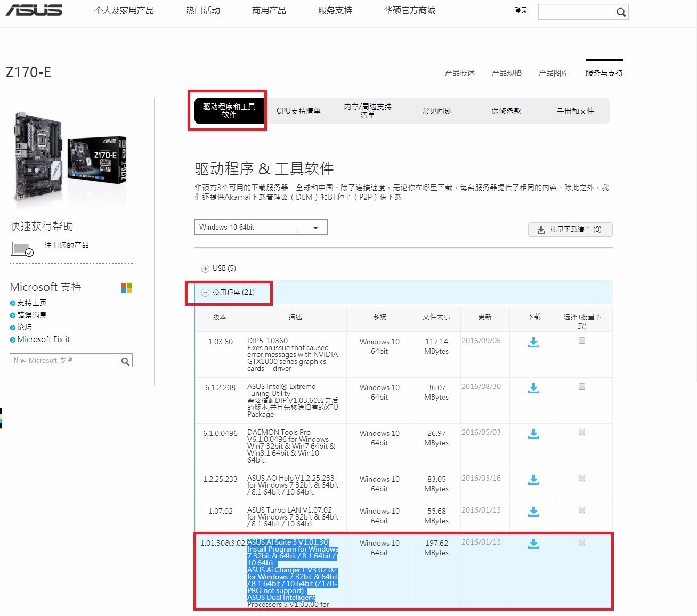Open the 服务支持 menu

(x=335, y=11)
